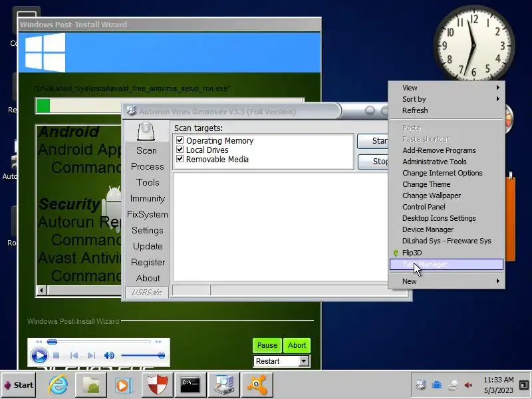Screen dimensions: 532x399
Task: Adjust the media player volume slider
Action: (142, 356)
